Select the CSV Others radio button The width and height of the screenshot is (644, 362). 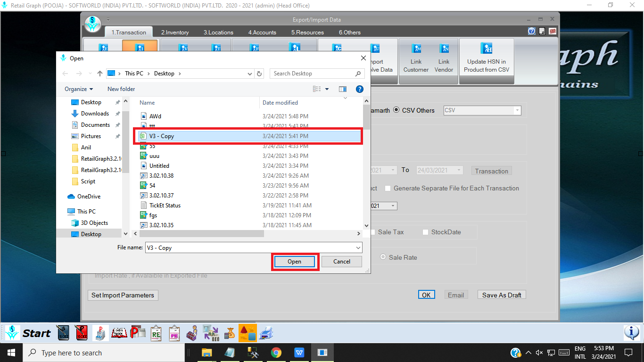click(x=396, y=110)
